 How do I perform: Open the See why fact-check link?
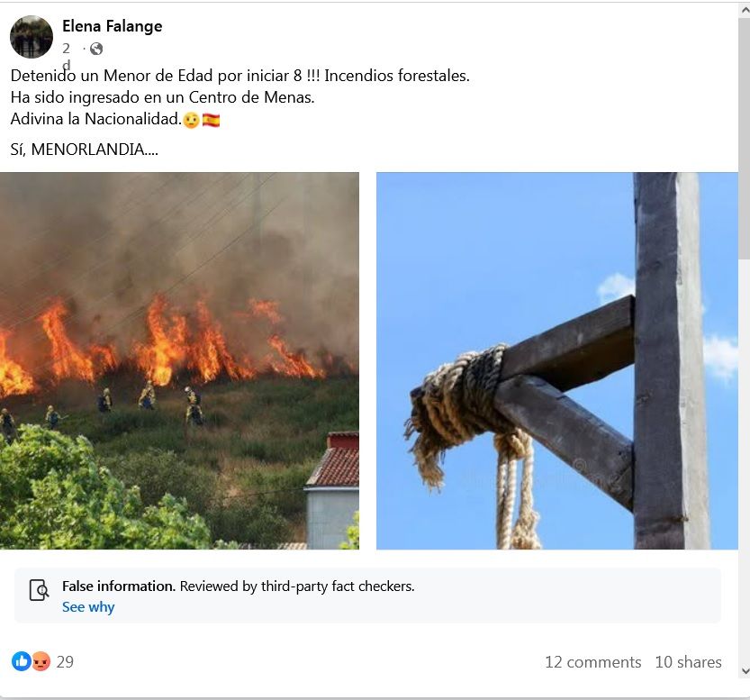coord(86,606)
